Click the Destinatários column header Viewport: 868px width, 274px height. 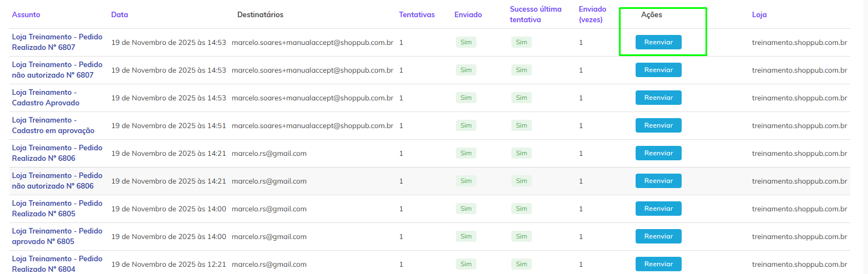coord(260,14)
